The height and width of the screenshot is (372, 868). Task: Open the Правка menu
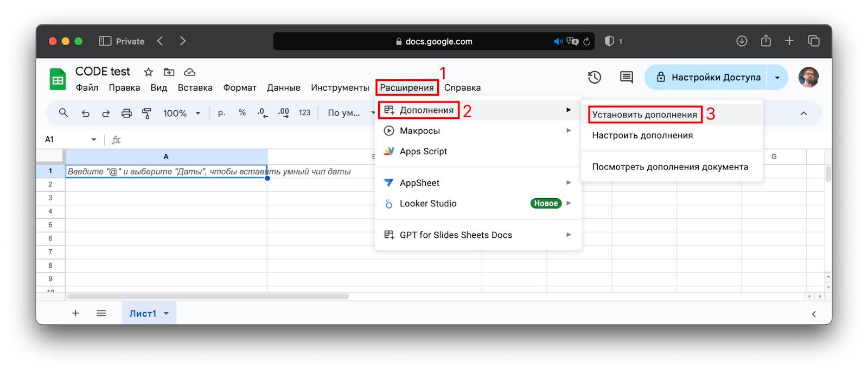(124, 87)
